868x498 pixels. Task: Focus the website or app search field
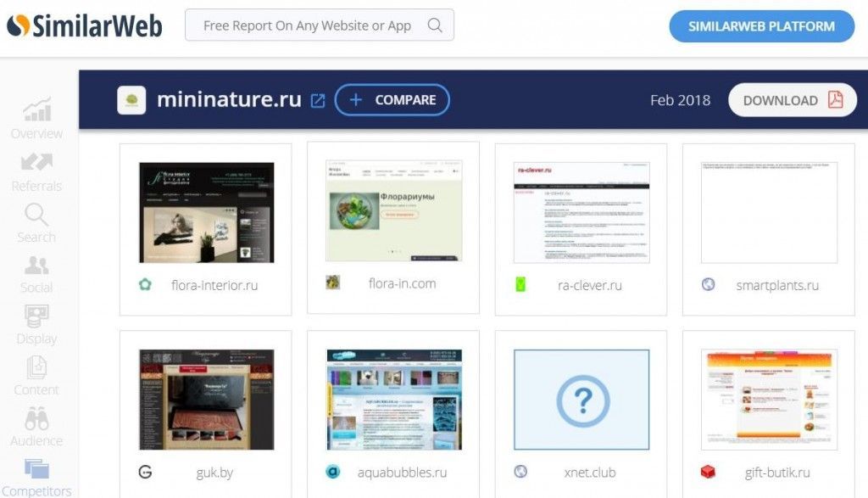point(307,25)
